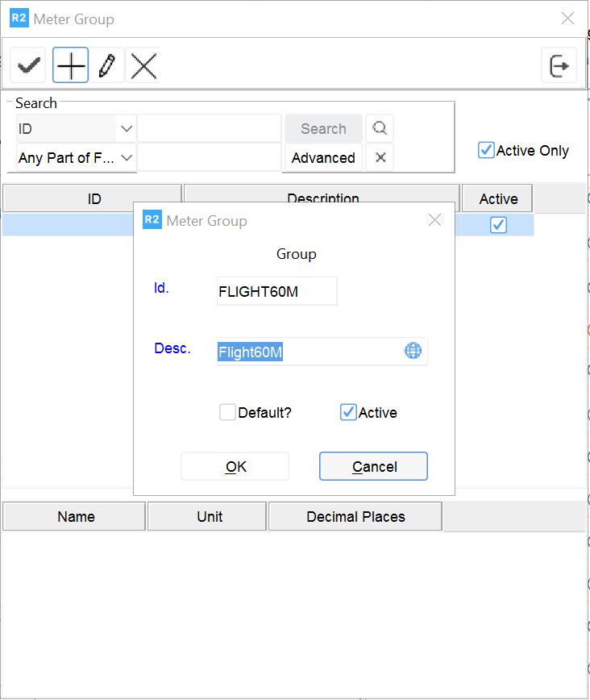
Task: Toggle the Active Only checkbox
Action: pyautogui.click(x=486, y=151)
